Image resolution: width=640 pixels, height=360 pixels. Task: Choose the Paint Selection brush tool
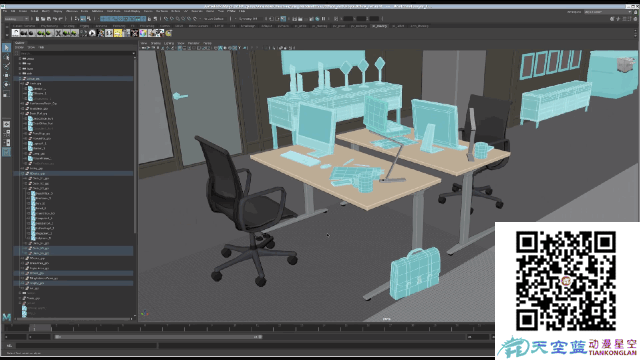[x=6, y=66]
